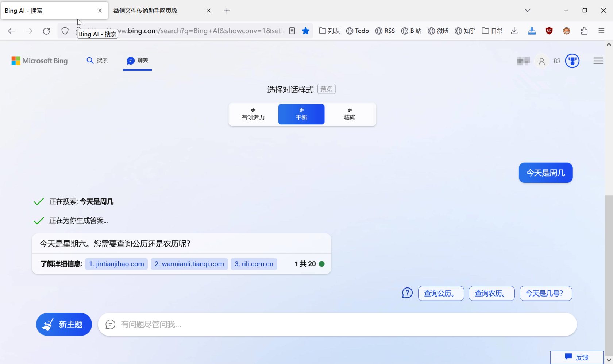This screenshot has width=613, height=364.
Task: Open the Downloads arrow icon
Action: [x=514, y=31]
